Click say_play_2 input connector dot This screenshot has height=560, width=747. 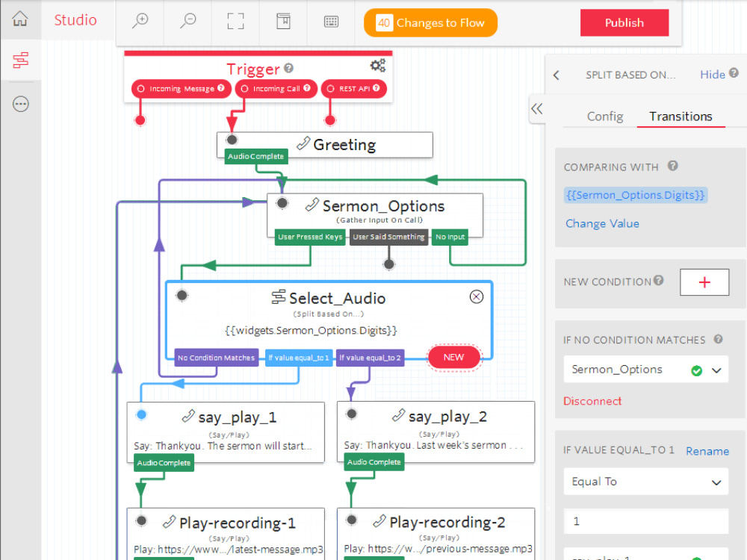(x=352, y=414)
